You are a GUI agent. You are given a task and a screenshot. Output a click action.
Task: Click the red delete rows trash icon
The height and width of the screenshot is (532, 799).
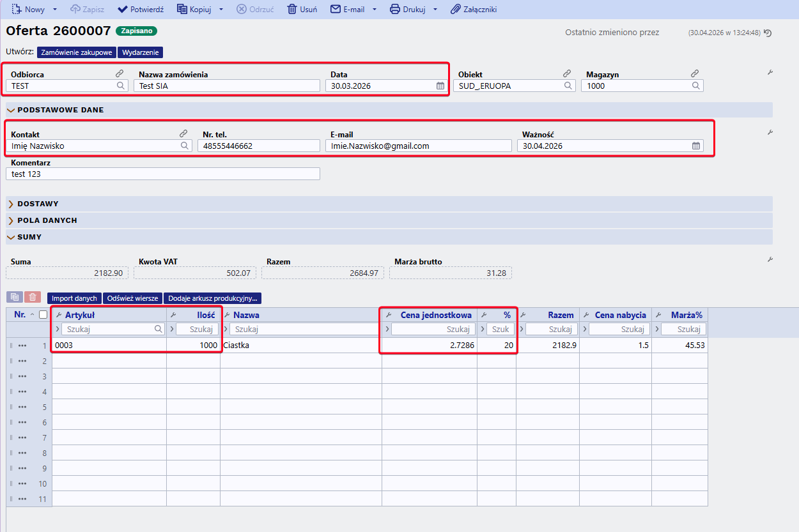[33, 298]
